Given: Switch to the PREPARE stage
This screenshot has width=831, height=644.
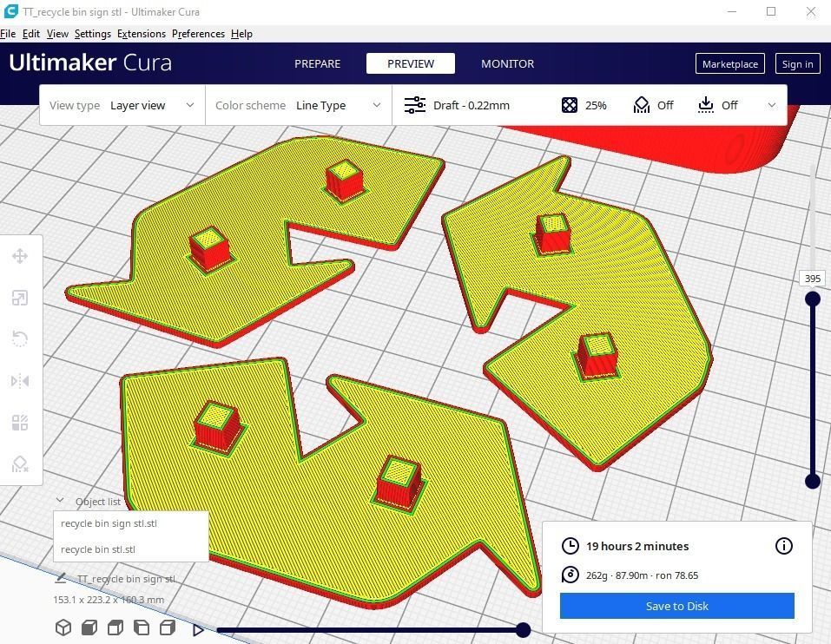Looking at the screenshot, I should click(x=318, y=63).
